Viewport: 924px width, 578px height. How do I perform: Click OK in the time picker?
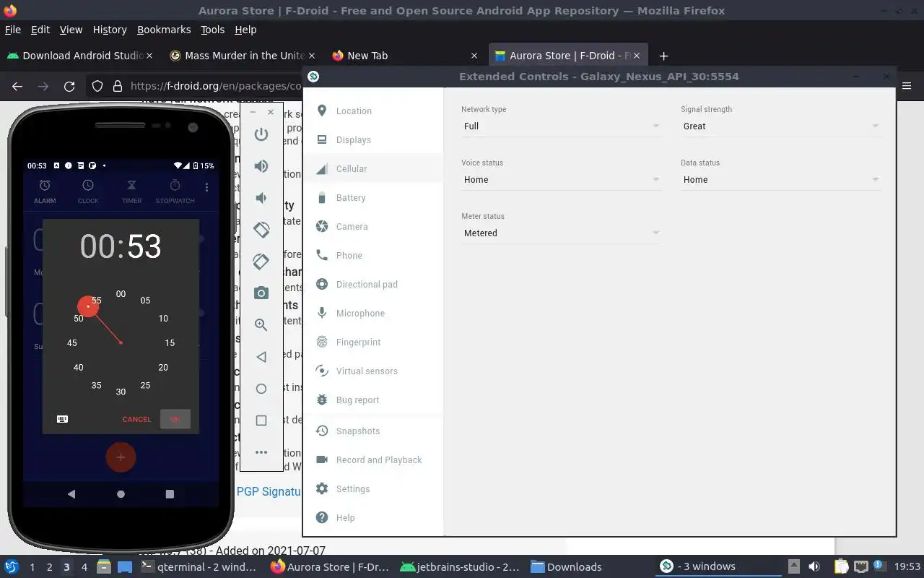click(x=175, y=419)
